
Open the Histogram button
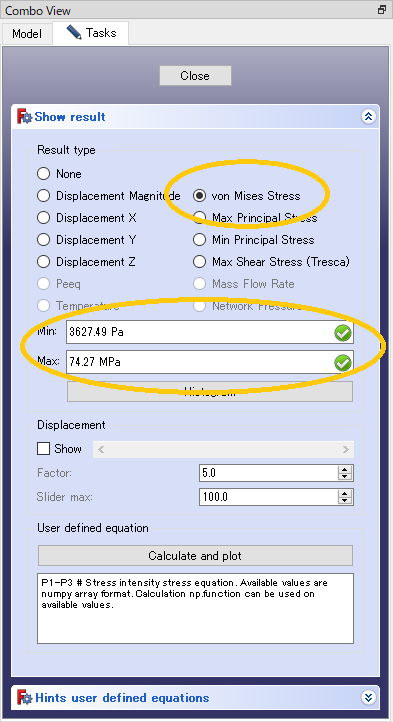point(210,391)
